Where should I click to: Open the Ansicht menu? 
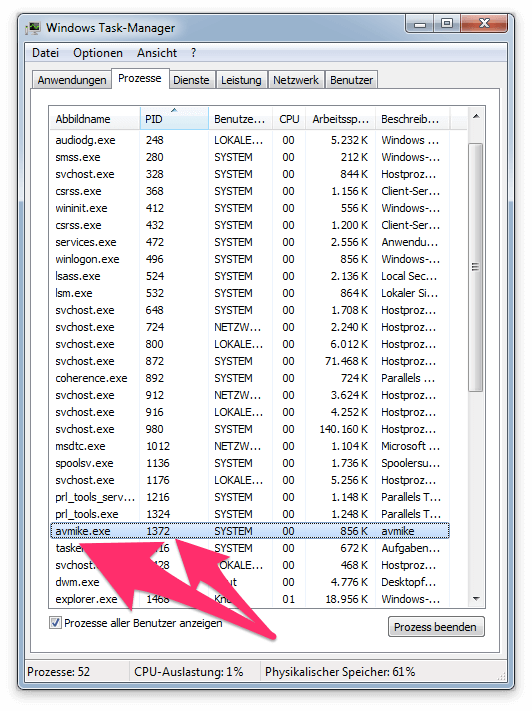tap(157, 53)
